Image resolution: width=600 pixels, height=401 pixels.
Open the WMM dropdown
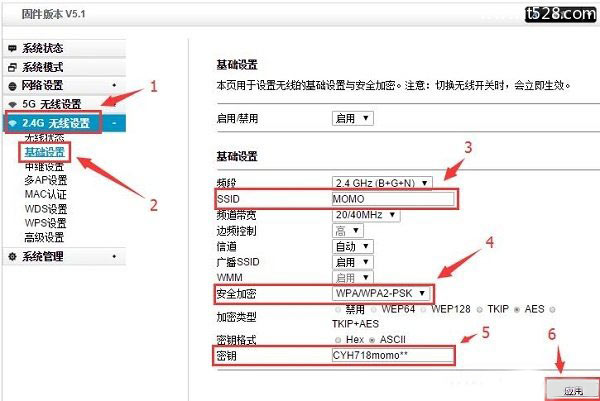pos(352,277)
